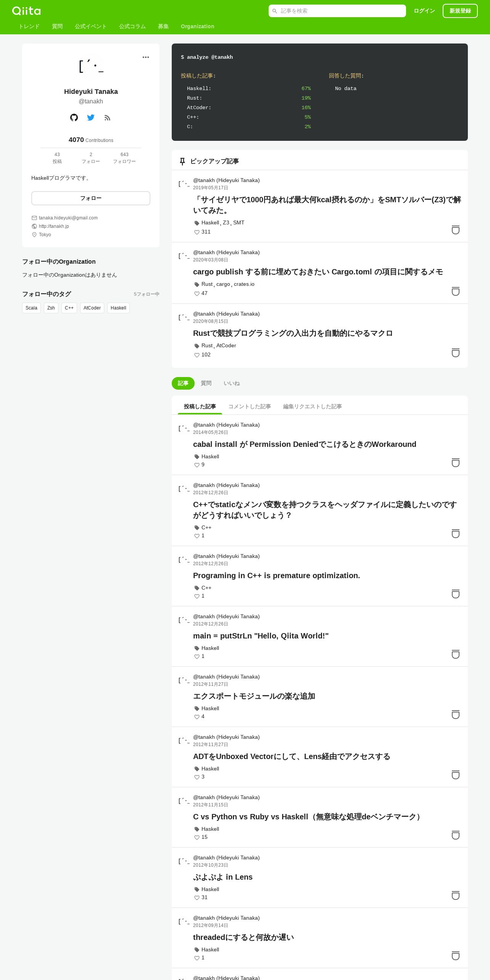Click the 新規登録 button

click(x=460, y=11)
